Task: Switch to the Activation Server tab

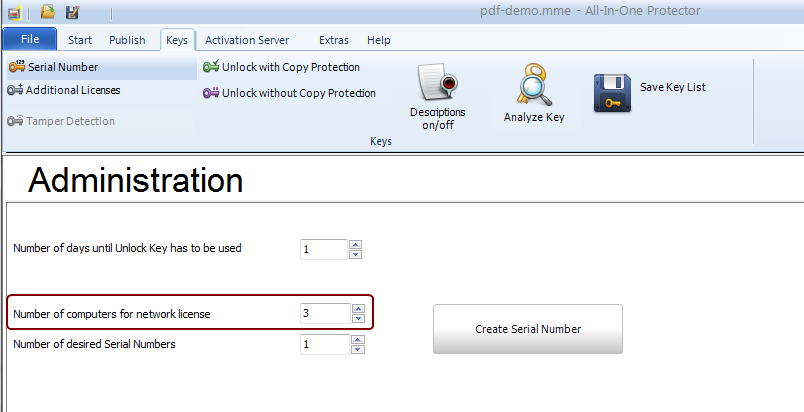Action: (x=246, y=40)
